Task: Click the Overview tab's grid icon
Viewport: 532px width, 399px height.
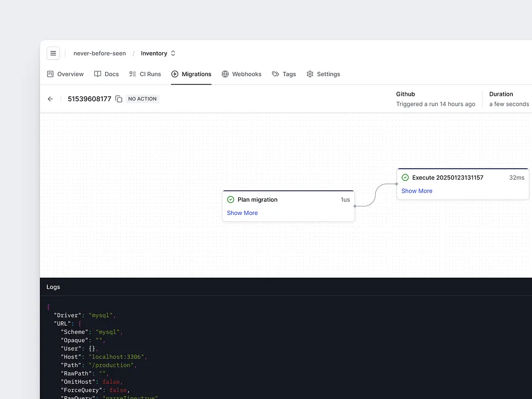Action: [49, 74]
